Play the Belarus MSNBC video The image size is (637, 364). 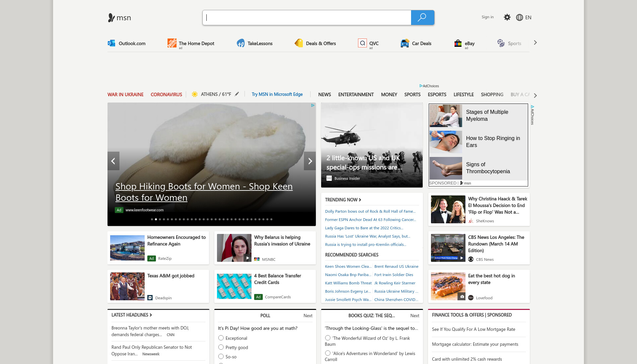click(x=248, y=258)
